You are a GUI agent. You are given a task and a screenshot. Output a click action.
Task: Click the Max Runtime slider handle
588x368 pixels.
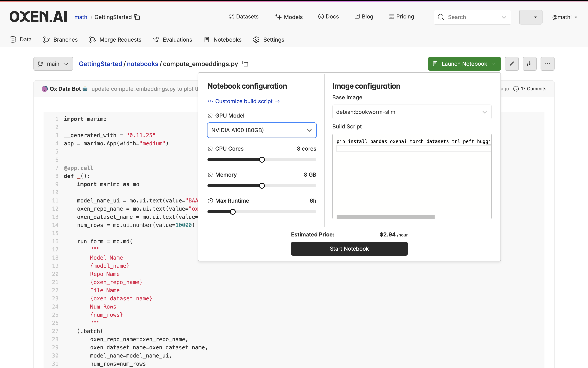[233, 212]
